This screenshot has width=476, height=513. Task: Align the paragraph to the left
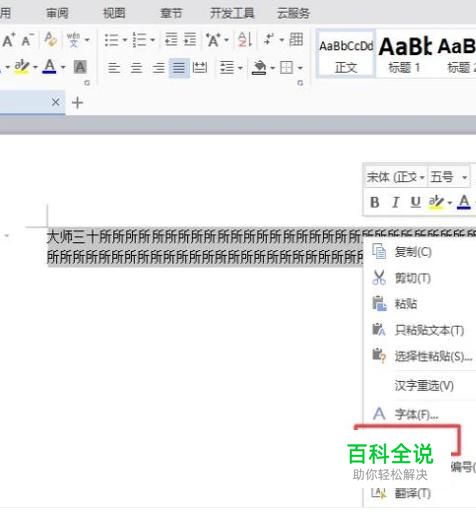114,68
